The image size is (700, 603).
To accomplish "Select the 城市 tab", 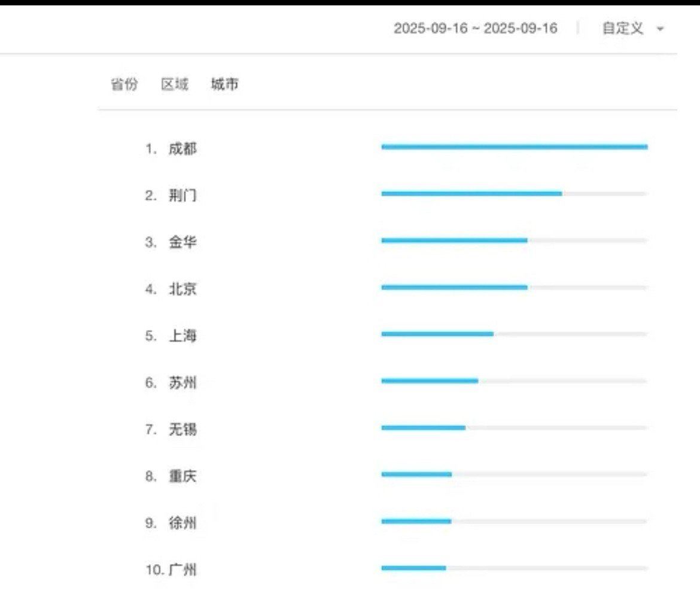I will 224,84.
